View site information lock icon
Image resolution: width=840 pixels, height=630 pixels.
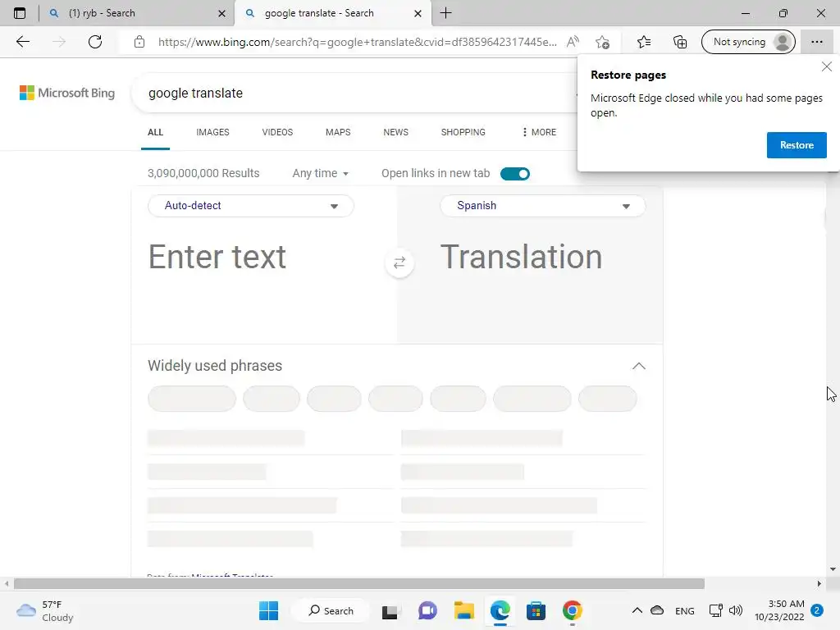139,42
